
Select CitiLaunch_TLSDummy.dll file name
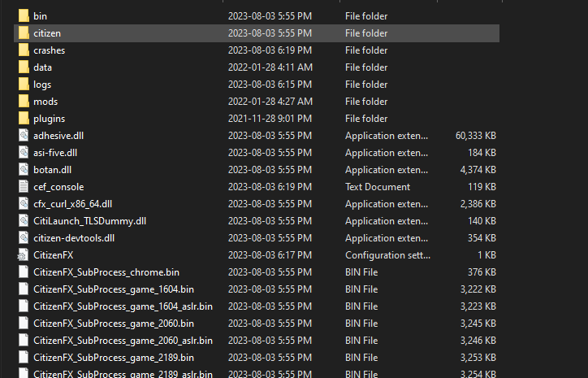89,221
